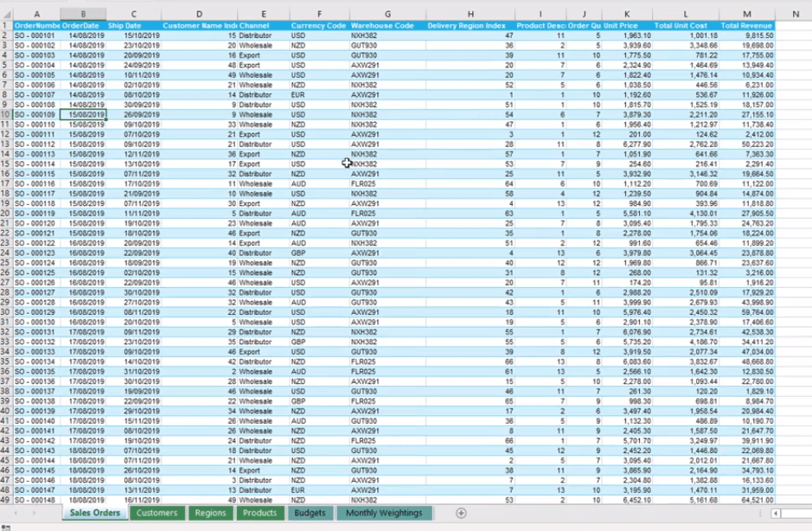The width and height of the screenshot is (812, 531).
Task: Click Distributor channel in row SO - 000101
Action: pos(264,35)
